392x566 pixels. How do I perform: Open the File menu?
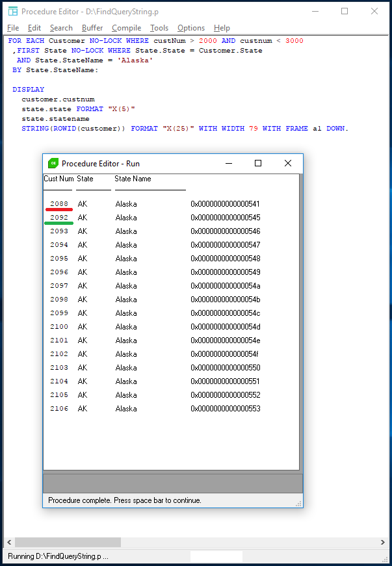coord(13,28)
